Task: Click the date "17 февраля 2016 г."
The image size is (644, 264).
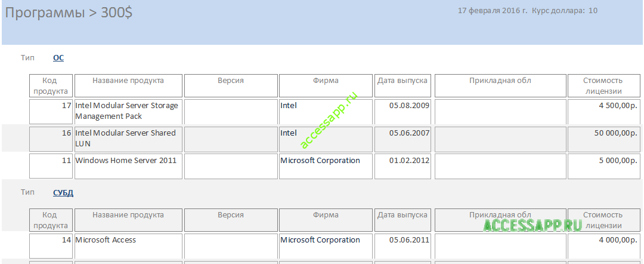Action: (493, 11)
